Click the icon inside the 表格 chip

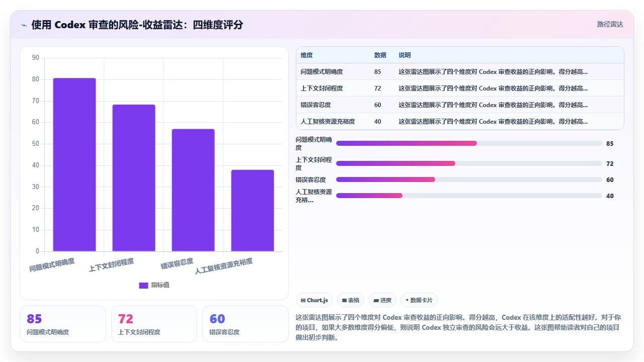(344, 301)
